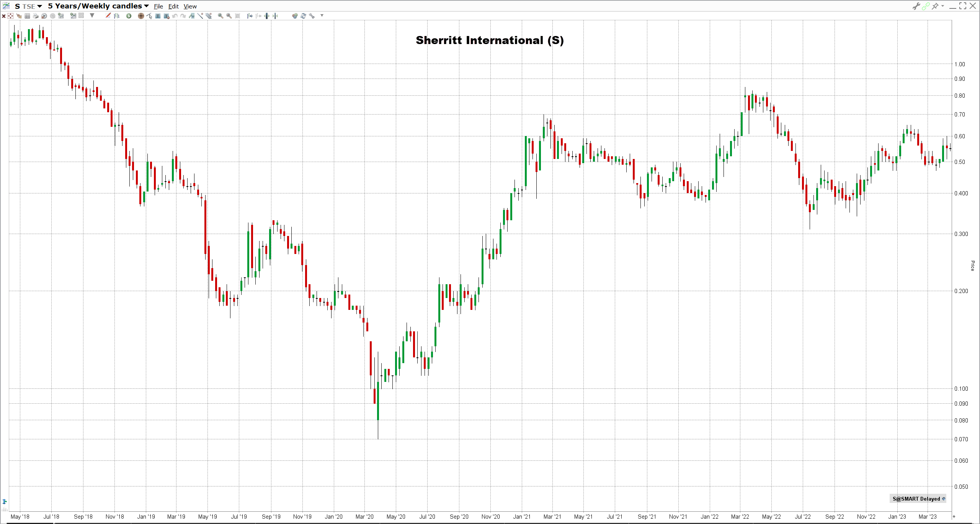Click the Price axis label

point(972,265)
